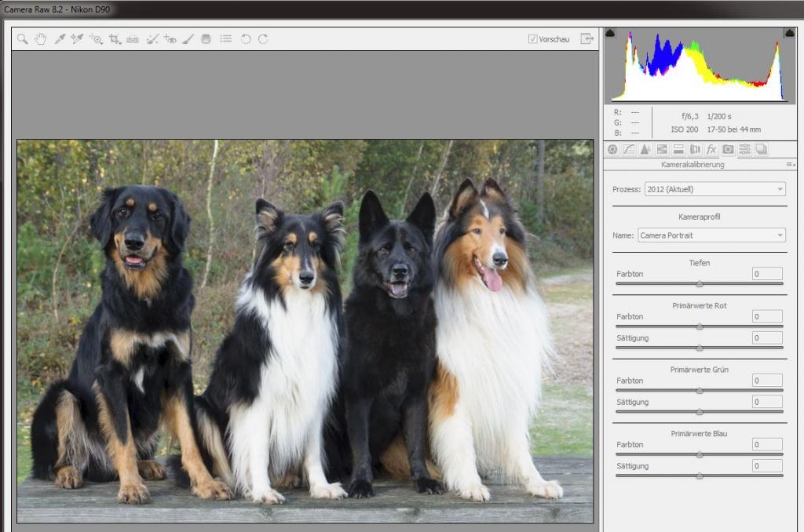Open the Tone Curve panel tab
This screenshot has width=804, height=532.
point(629,149)
